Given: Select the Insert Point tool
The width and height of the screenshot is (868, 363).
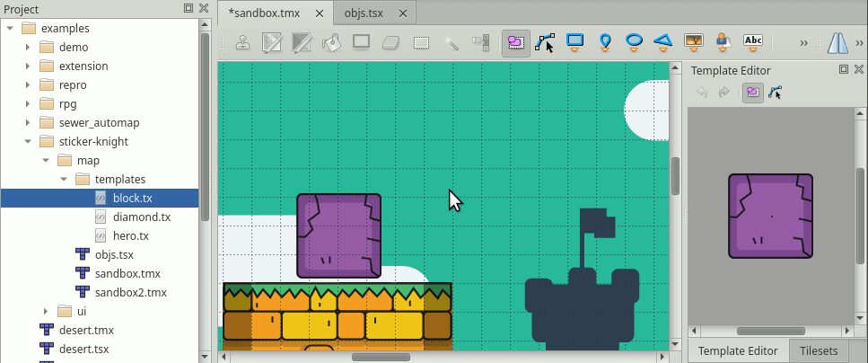Looking at the screenshot, I should click(x=605, y=42).
